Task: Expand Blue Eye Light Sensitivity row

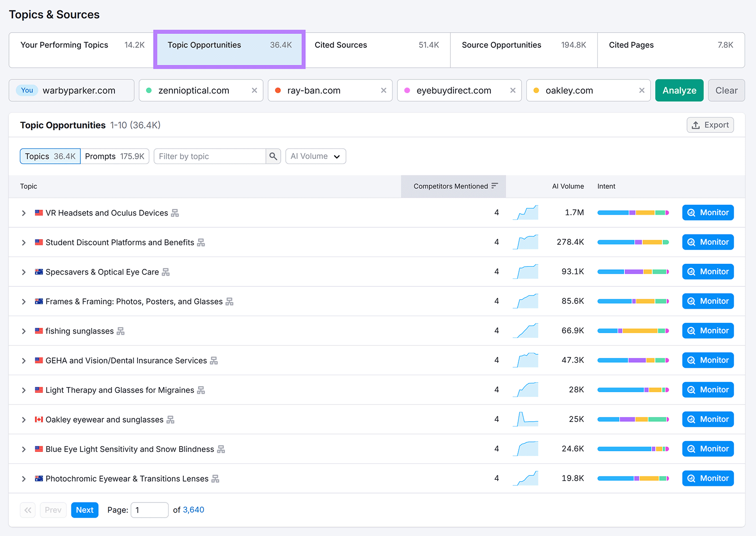Action: [24, 450]
